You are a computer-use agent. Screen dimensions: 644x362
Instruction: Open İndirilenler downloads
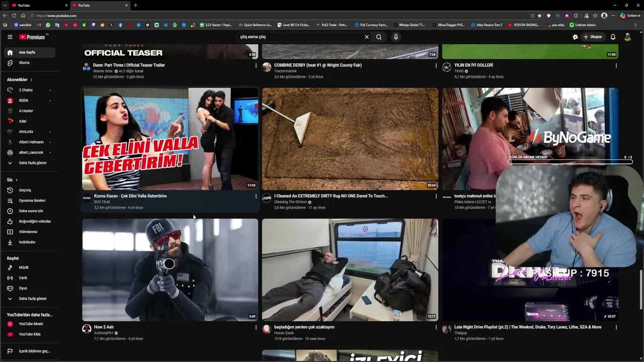(30, 242)
